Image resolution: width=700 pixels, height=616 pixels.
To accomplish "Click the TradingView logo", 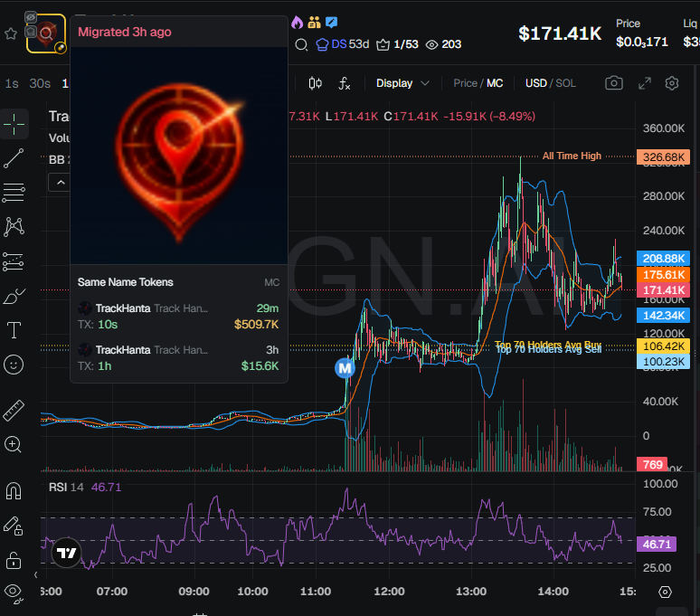I will tap(67, 553).
